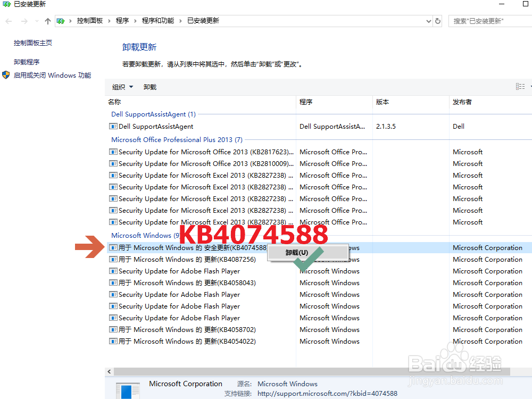Screen dimensions: 532x399
Task: Expand the address bar history dropdown
Action: 428,21
